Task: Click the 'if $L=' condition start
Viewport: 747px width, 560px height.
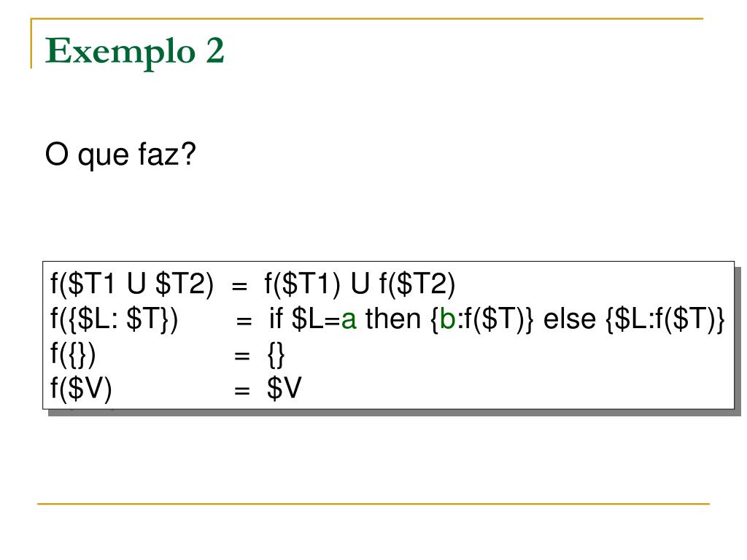Action: click(x=304, y=319)
